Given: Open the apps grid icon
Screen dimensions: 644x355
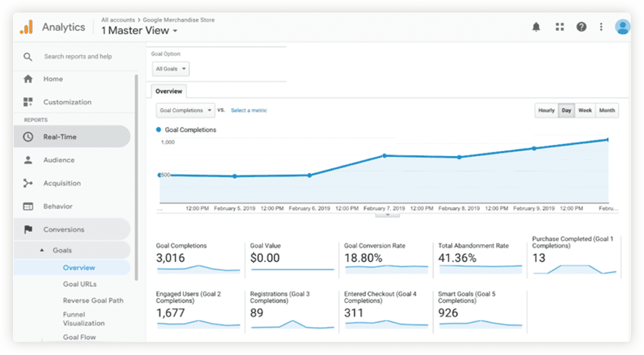Looking at the screenshot, I should 559,27.
